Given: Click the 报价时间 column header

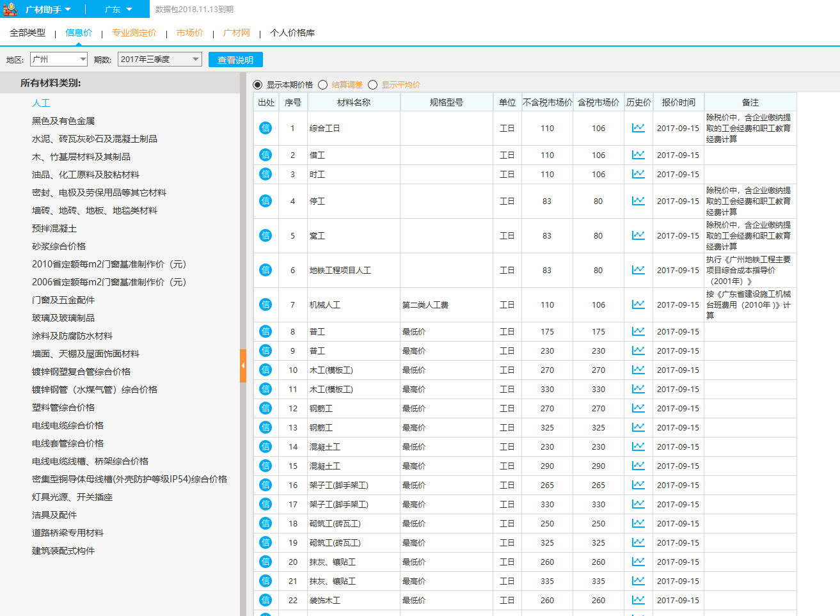Looking at the screenshot, I should point(678,102).
